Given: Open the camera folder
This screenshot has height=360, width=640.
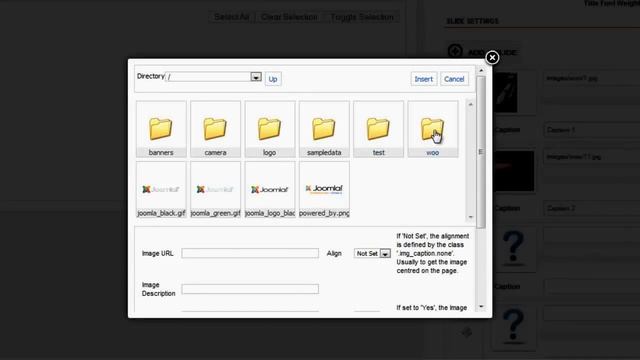Looking at the screenshot, I should [215, 129].
